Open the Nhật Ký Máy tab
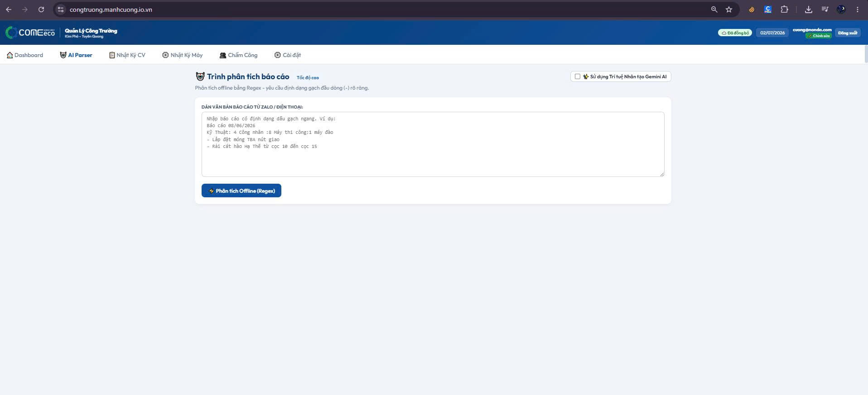 click(x=183, y=55)
